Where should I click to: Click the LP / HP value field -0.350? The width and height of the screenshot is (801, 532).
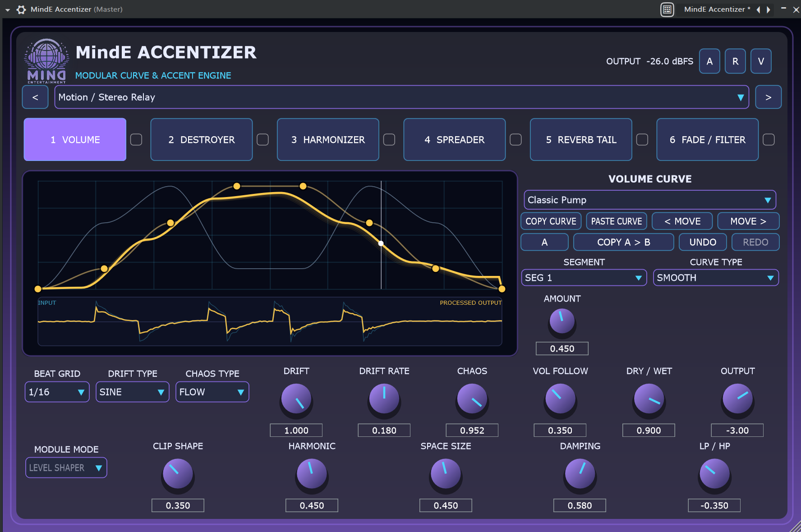click(x=714, y=505)
